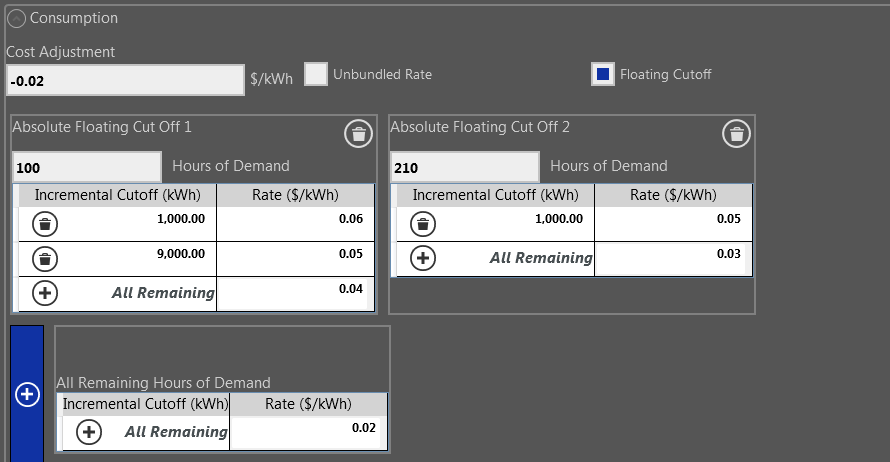Add a new floating cutoff block
890x462 pixels.
27,394
